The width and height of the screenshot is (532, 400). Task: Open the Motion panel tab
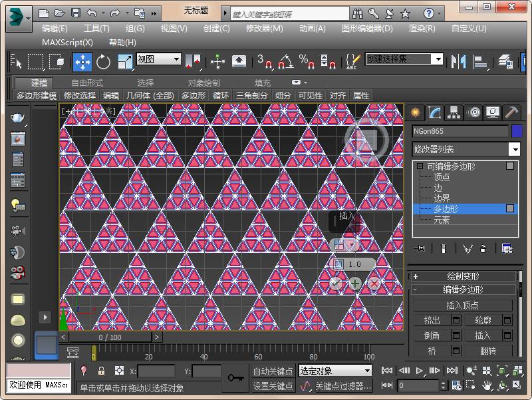coord(474,112)
